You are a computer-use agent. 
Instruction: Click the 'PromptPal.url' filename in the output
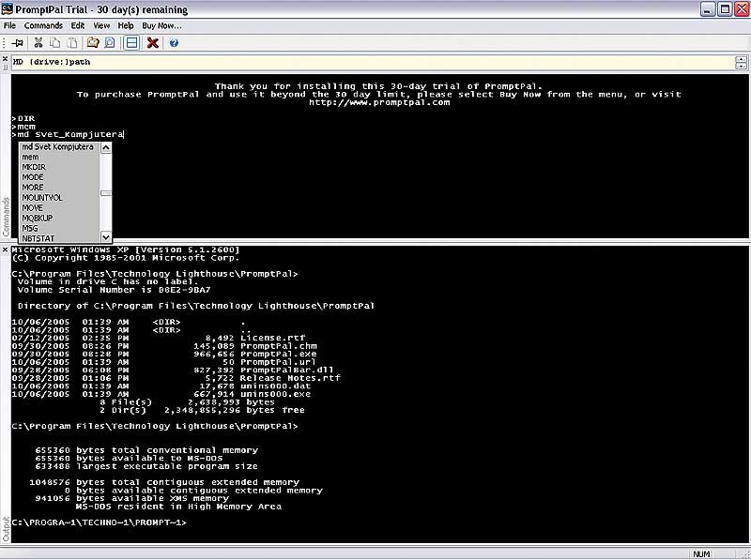(x=278, y=362)
